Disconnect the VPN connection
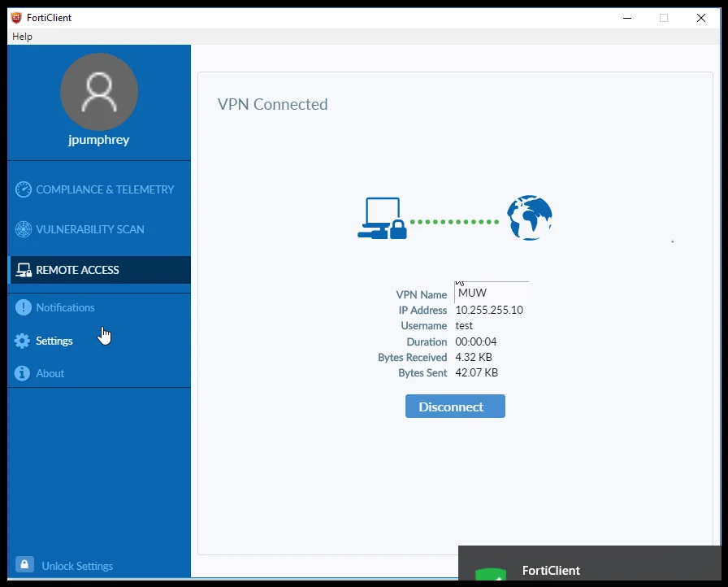 (x=455, y=407)
